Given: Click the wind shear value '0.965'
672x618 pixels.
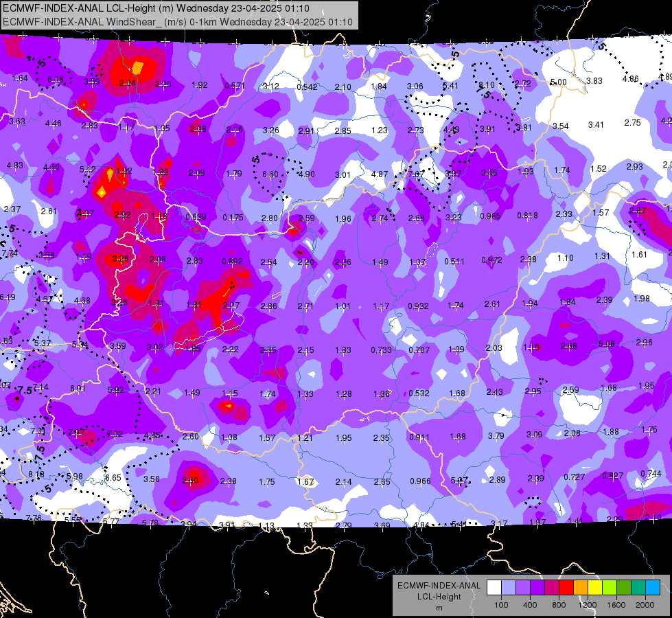Looking at the screenshot, I should click(x=490, y=216).
